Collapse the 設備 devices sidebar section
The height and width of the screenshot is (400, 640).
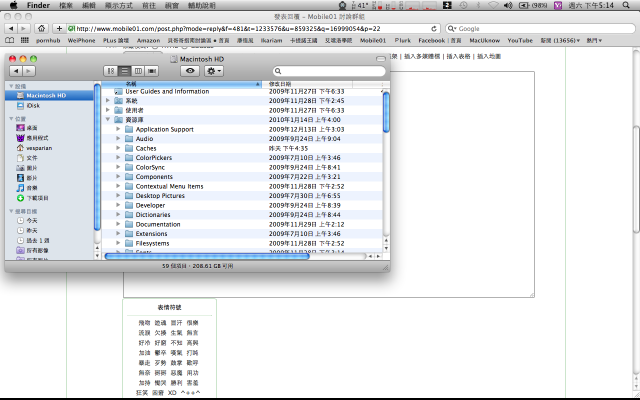pos(11,86)
